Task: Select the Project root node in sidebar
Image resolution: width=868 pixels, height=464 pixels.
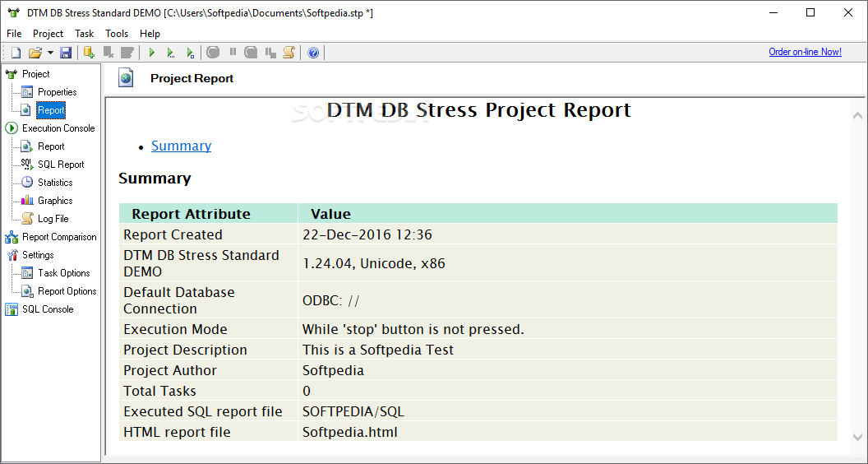Action: [x=35, y=74]
